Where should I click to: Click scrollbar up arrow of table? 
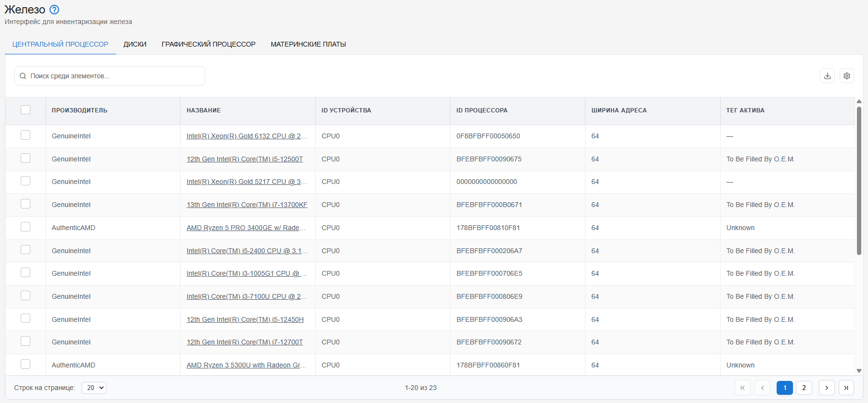click(x=859, y=101)
